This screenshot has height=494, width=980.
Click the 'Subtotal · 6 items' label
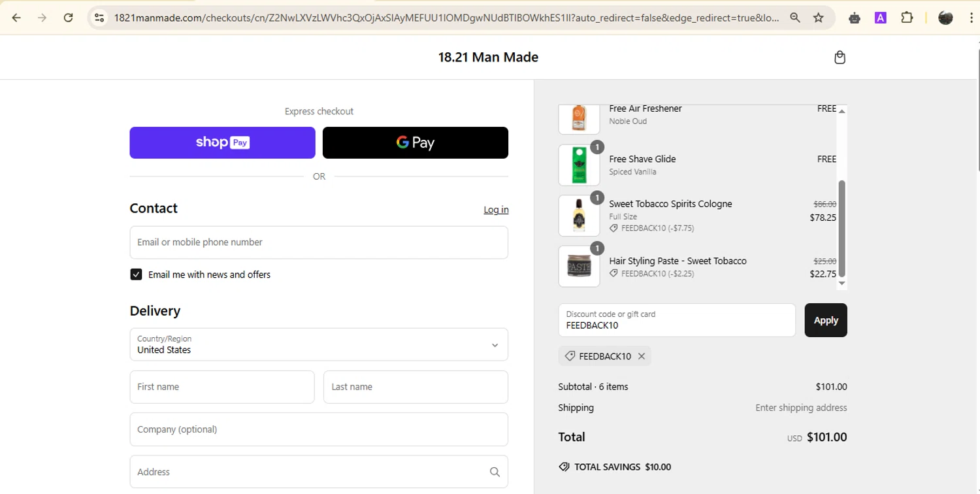pos(593,387)
